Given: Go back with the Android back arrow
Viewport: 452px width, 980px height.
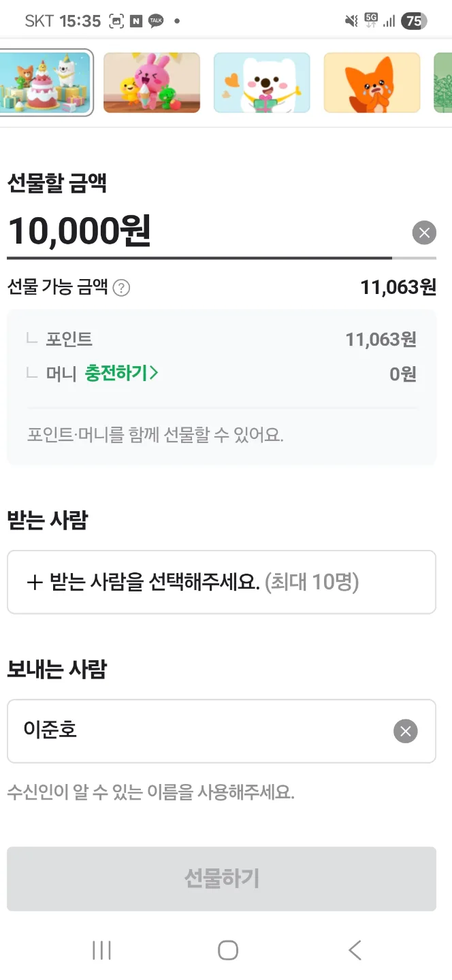Looking at the screenshot, I should [x=355, y=950].
